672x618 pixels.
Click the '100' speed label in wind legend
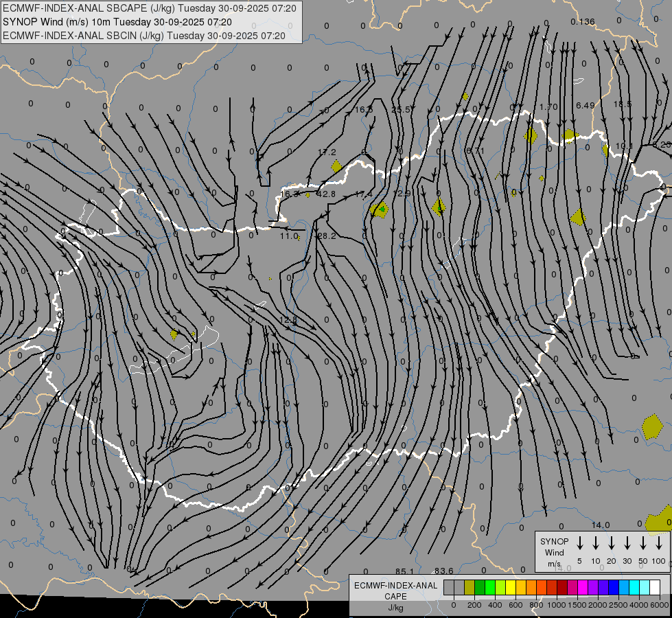coord(659,561)
